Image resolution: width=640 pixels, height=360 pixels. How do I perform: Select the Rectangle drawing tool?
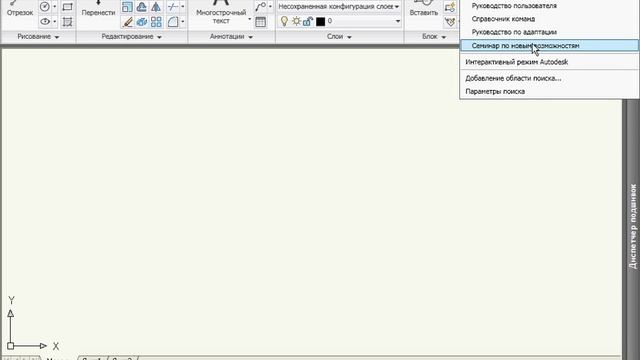[x=67, y=7]
